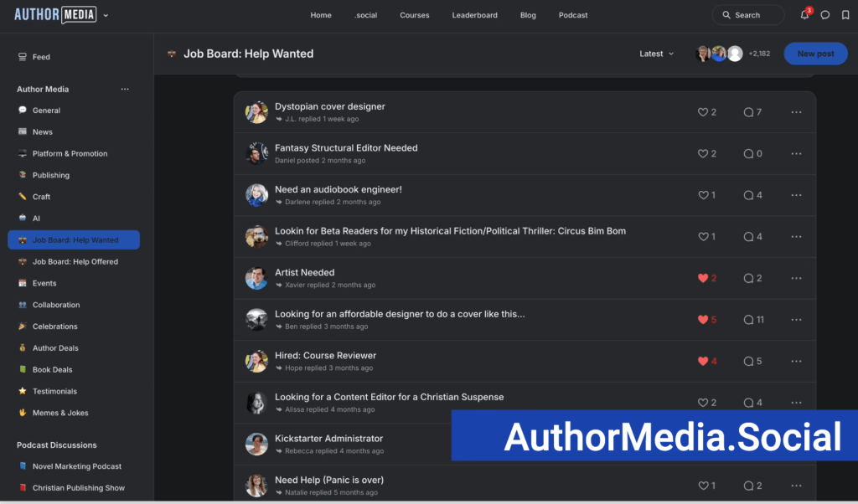Open three-dot menu for Fantasy Structural Editor post
This screenshot has height=504, width=858.
pos(796,153)
